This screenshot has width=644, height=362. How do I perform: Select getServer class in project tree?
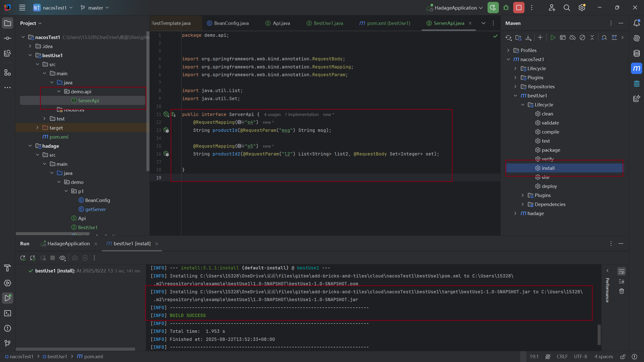click(95, 209)
